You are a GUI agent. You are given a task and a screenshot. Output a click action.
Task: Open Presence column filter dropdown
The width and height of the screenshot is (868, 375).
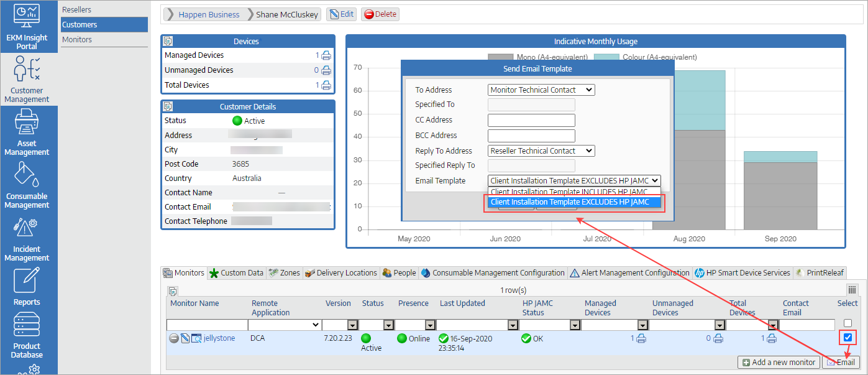[429, 325]
